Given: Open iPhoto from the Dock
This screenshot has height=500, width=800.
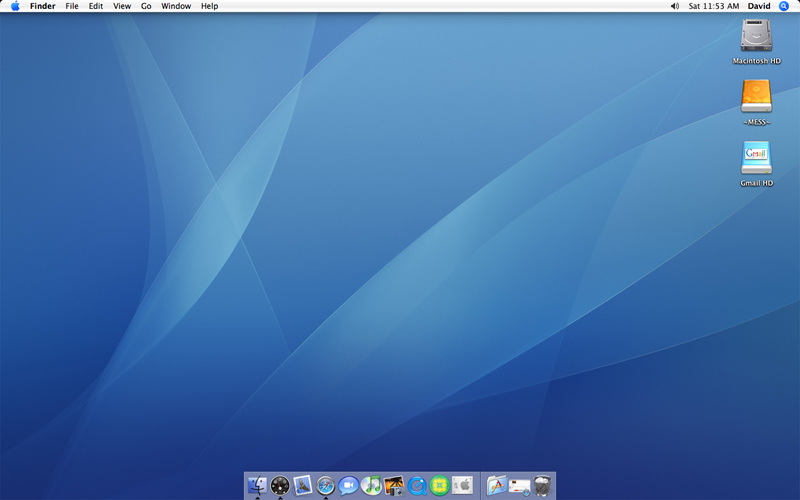Looking at the screenshot, I should coord(394,486).
